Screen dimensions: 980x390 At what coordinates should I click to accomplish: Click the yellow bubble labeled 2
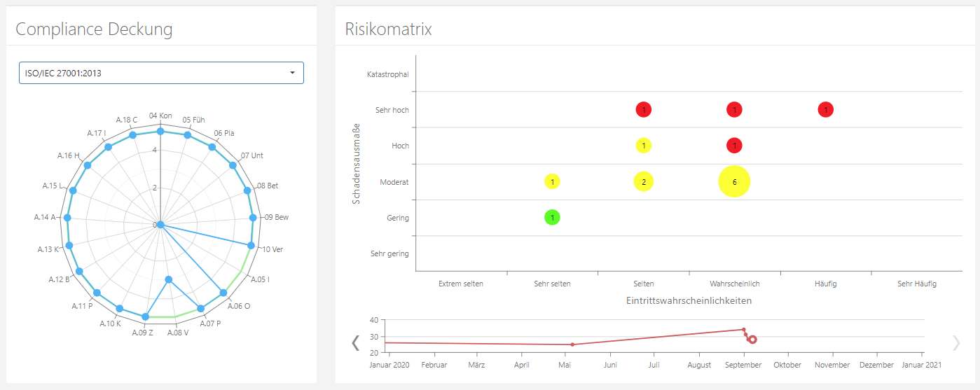click(643, 182)
